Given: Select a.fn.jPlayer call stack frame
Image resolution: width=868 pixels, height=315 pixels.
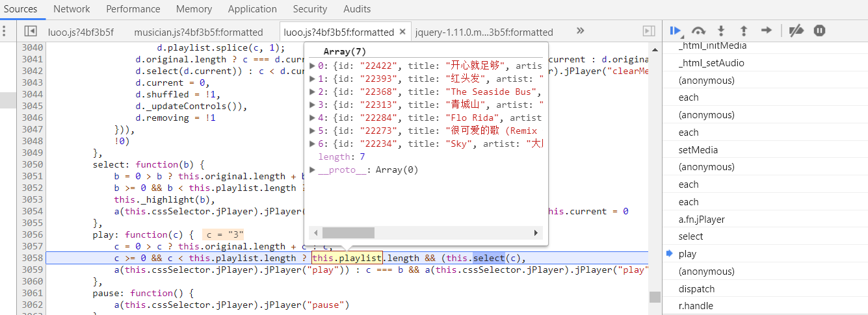Looking at the screenshot, I should click(701, 220).
